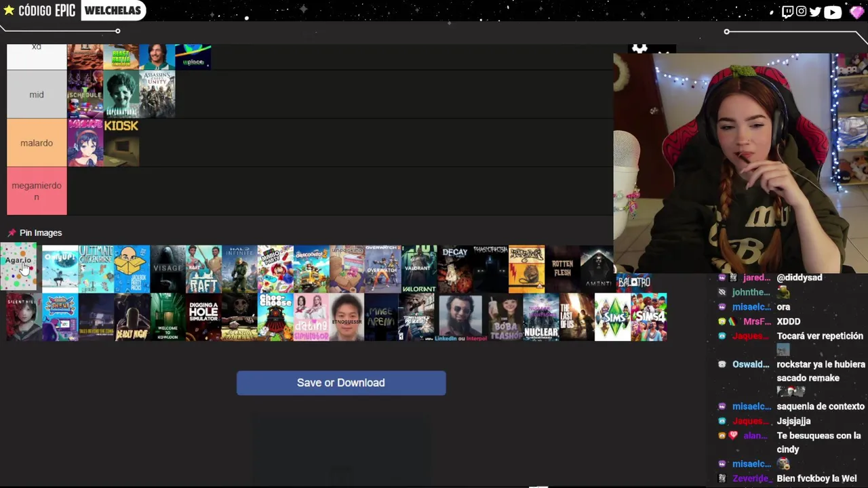Select the Schedule I tile in mid tier
This screenshot has height=488, width=868.
click(85, 94)
